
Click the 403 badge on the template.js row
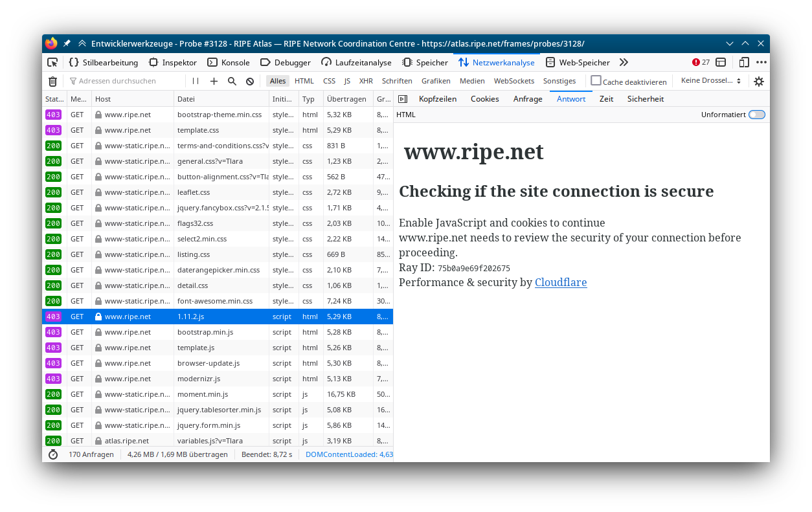click(53, 348)
